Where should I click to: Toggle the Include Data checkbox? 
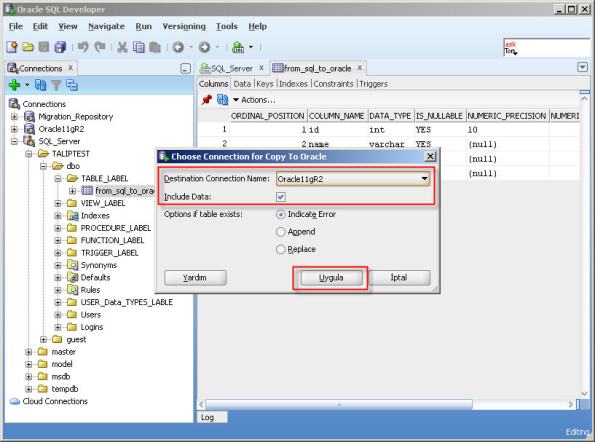pos(281,197)
